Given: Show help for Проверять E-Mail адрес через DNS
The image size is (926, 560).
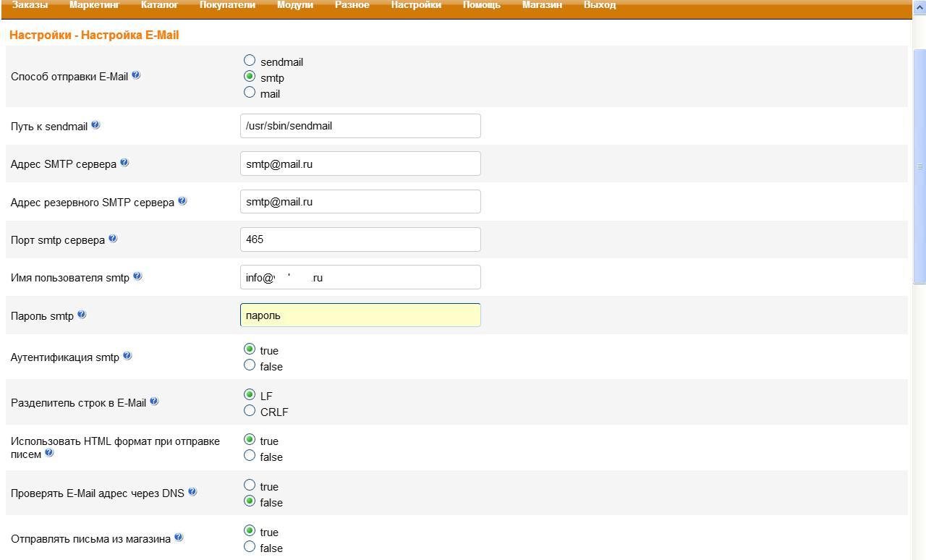Looking at the screenshot, I should pos(192,492).
